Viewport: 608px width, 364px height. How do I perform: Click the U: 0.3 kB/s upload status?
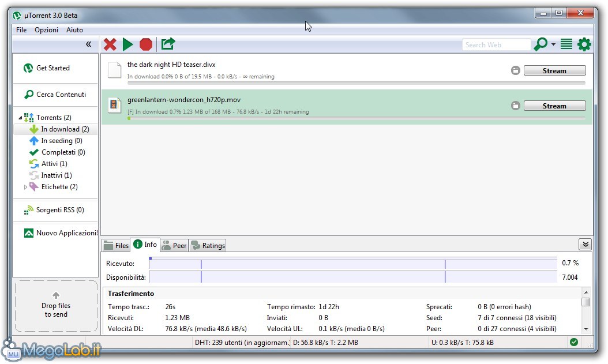tap(462, 342)
